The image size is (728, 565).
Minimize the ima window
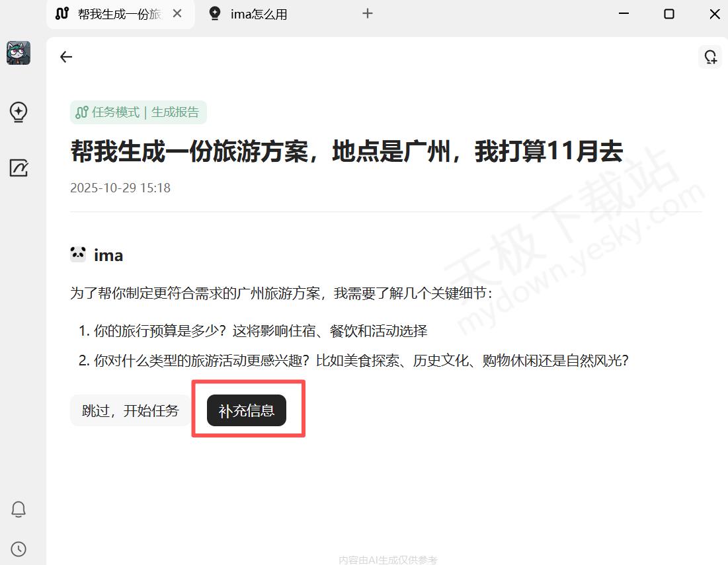point(623,14)
